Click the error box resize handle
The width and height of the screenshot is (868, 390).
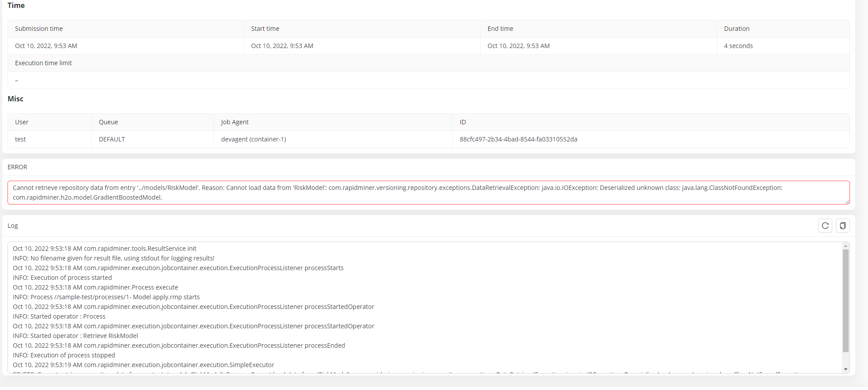[x=847, y=202]
